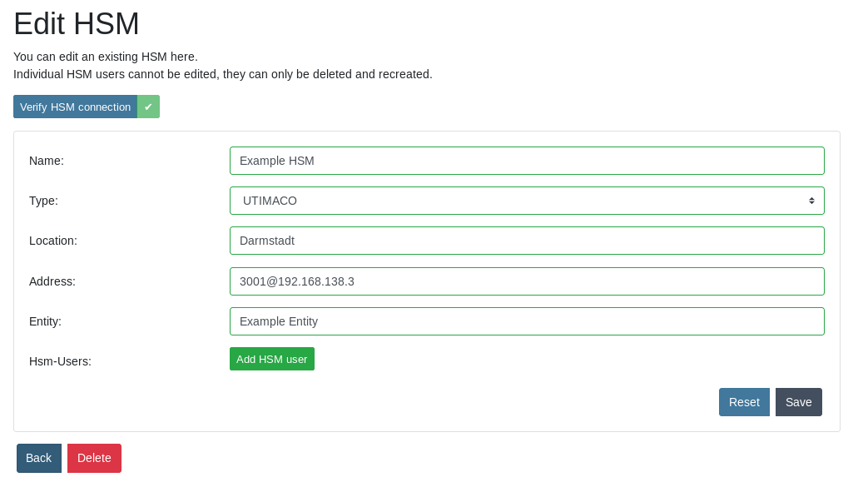The width and height of the screenshot is (868, 487).
Task: Click the Location: label
Action: (53, 241)
